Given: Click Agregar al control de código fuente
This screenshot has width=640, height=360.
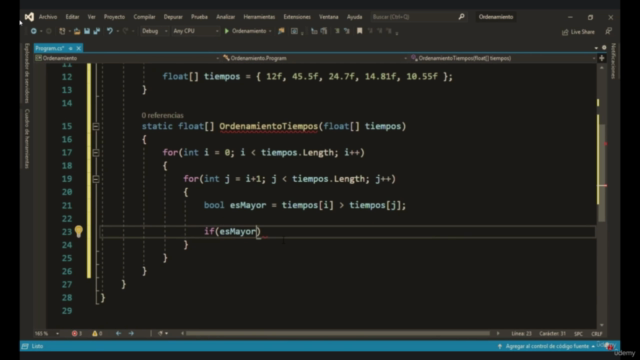Looking at the screenshot, I should [547, 346].
